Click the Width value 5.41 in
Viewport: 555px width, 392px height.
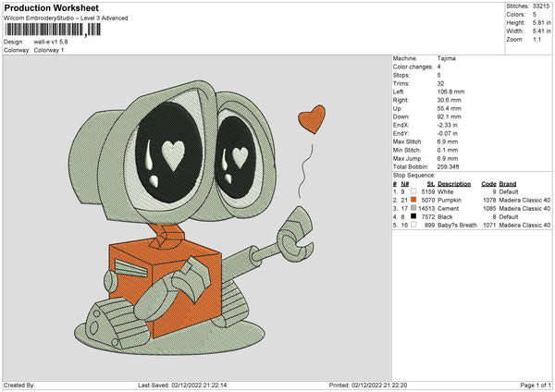tap(541, 31)
